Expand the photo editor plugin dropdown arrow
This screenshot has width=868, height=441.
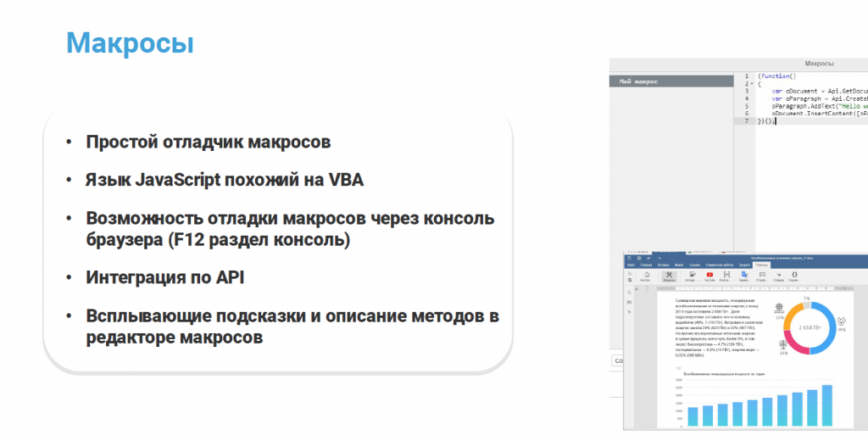(700, 281)
